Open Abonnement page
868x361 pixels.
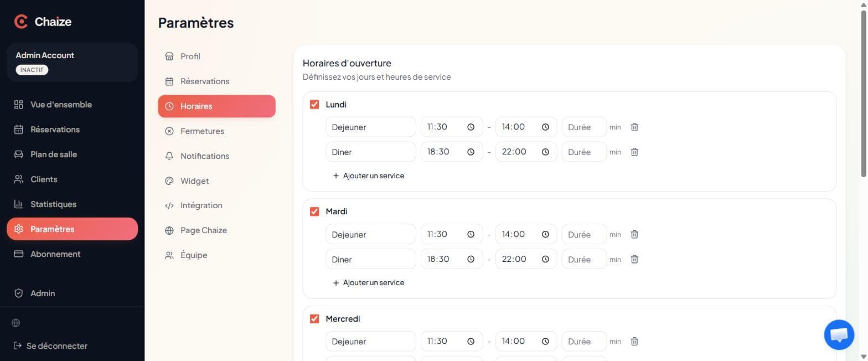click(x=72, y=254)
